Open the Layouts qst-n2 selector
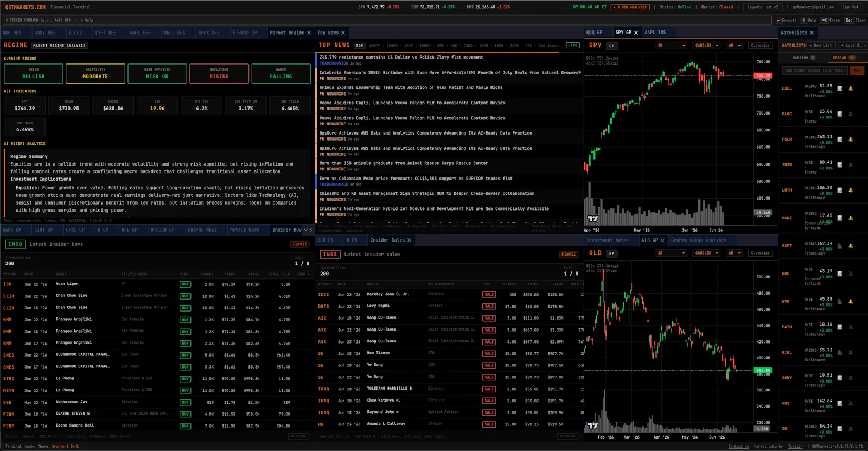The height and width of the screenshot is (451, 868). pyautogui.click(x=763, y=7)
